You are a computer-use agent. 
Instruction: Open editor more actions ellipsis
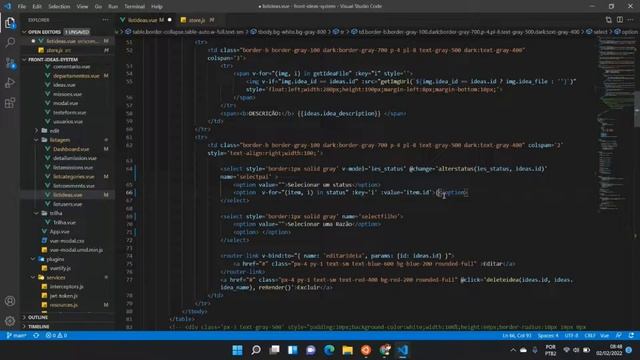coord(631,20)
